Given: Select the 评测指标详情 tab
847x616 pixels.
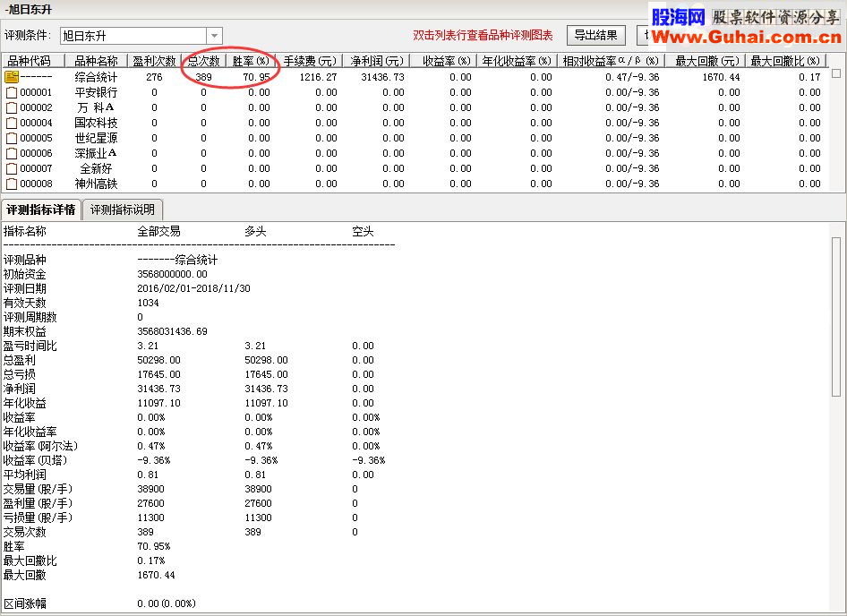Looking at the screenshot, I should 41,210.
